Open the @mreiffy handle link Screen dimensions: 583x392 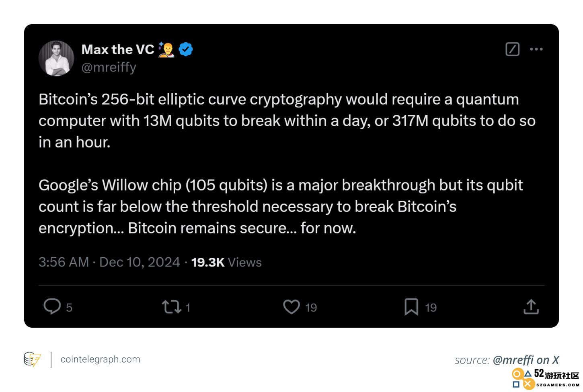[x=109, y=67]
